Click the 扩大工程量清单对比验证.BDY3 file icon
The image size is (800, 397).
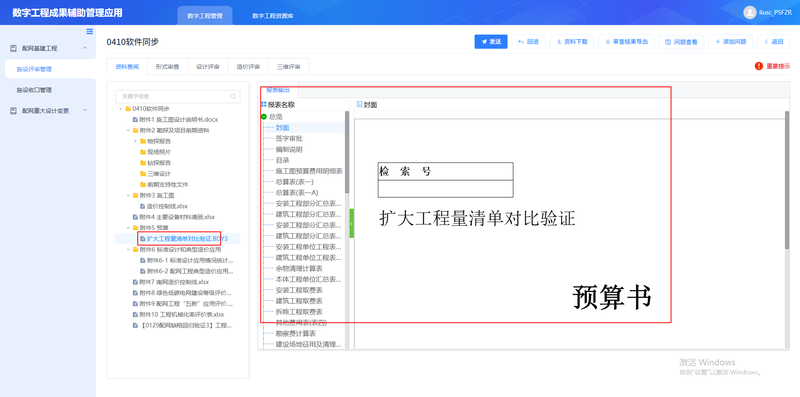(x=143, y=238)
